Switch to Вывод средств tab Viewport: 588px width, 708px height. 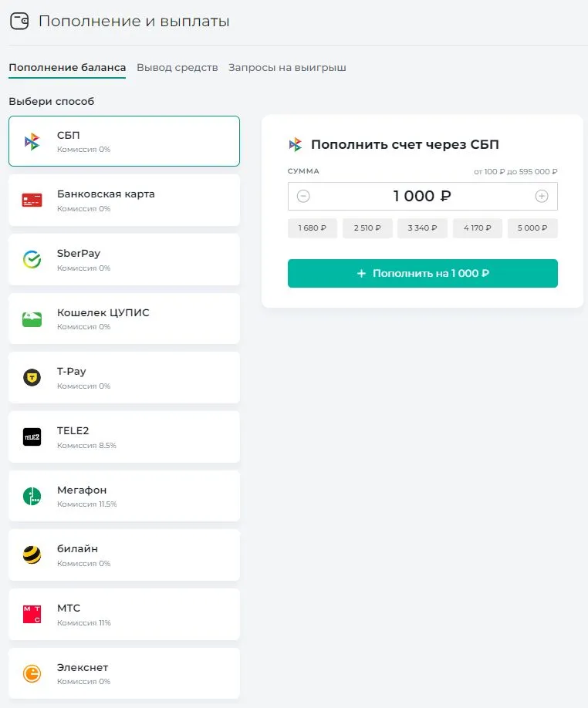click(x=177, y=68)
